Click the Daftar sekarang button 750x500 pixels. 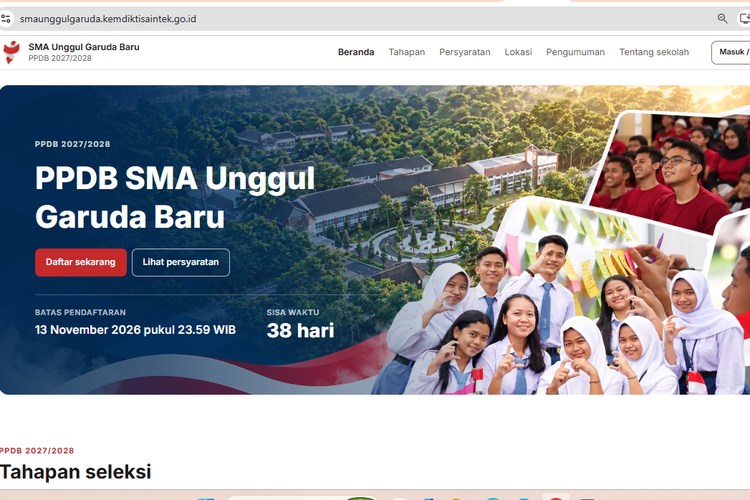(81, 262)
